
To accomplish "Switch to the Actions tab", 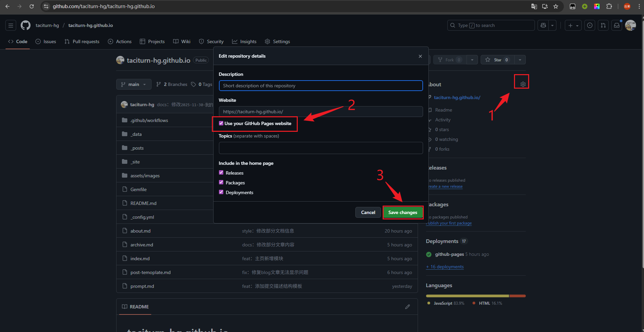I will point(120,41).
